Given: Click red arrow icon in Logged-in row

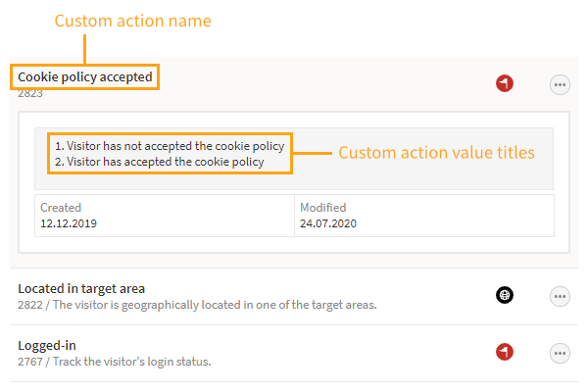Looking at the screenshot, I should (504, 351).
